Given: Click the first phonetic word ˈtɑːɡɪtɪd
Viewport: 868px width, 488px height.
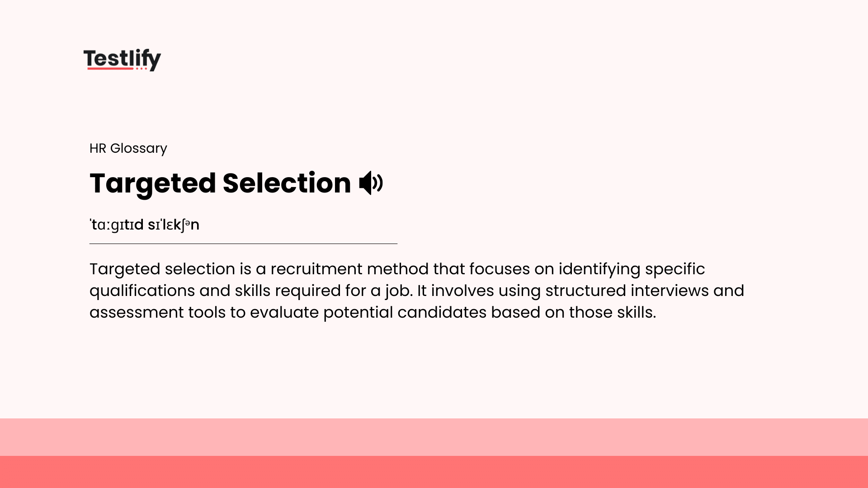Looking at the screenshot, I should 117,225.
